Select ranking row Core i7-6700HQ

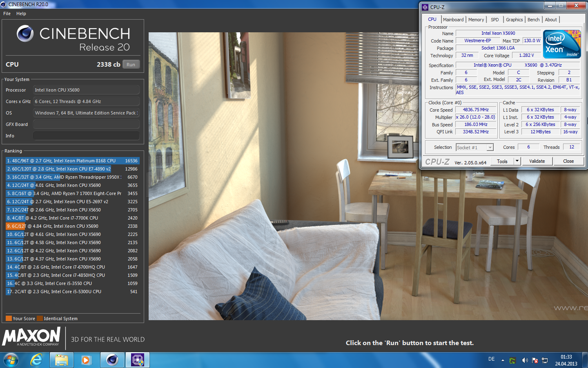(x=72, y=267)
